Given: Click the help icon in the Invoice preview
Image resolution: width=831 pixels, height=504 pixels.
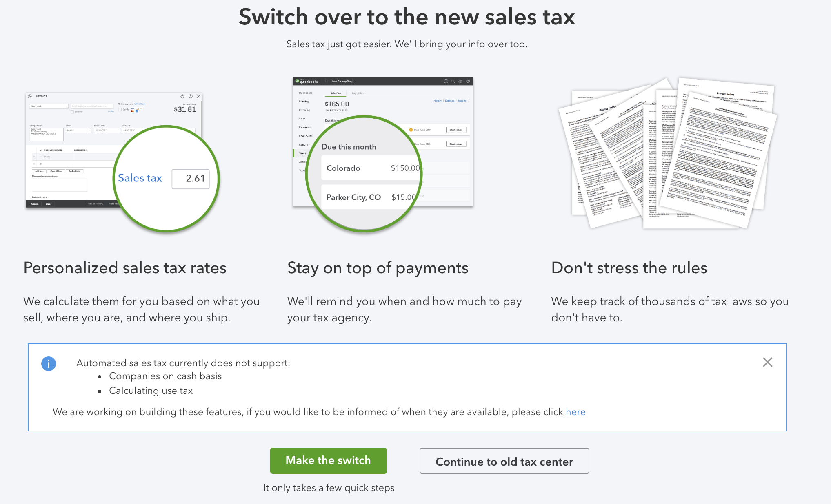Looking at the screenshot, I should click(190, 96).
